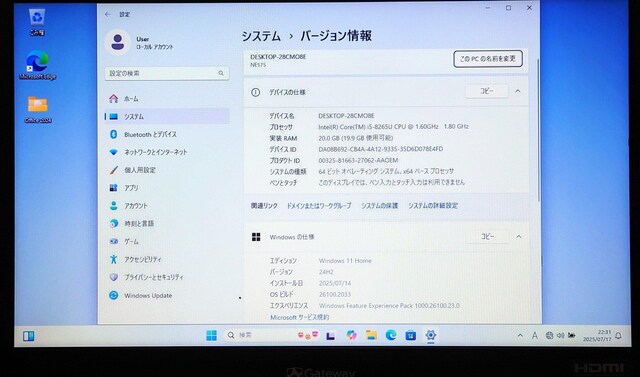Screen dimensions: 640x377
Task: Open ネットワークとインターネット settings
Action: click(x=167, y=152)
